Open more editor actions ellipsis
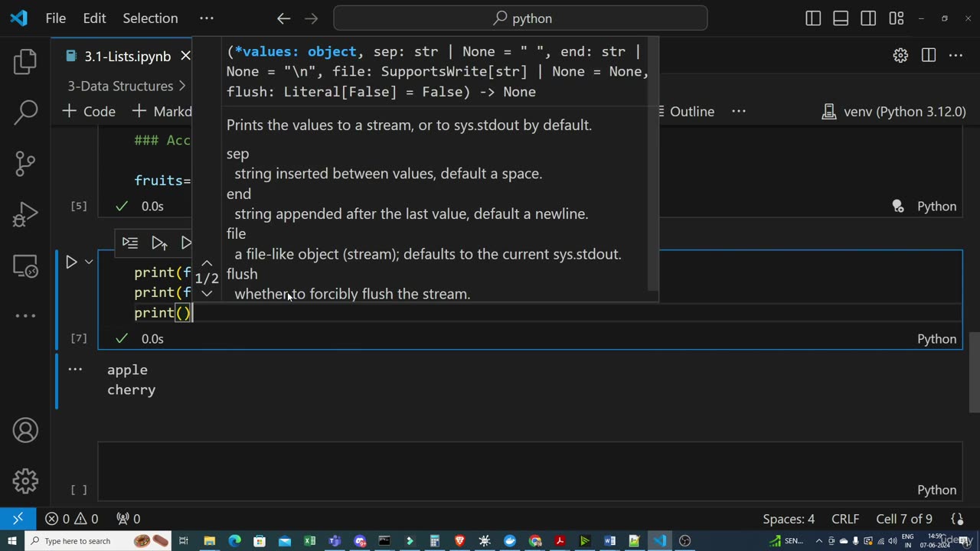980x551 pixels. [955, 55]
